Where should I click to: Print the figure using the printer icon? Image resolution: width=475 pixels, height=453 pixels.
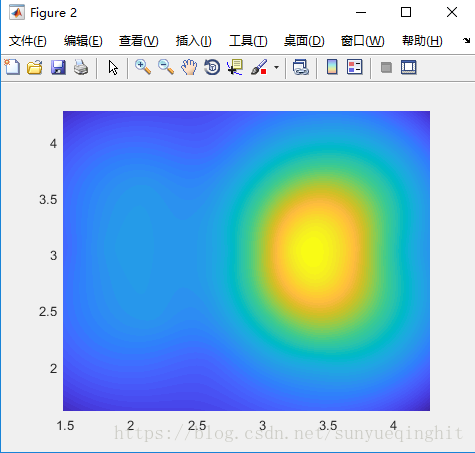point(81,67)
